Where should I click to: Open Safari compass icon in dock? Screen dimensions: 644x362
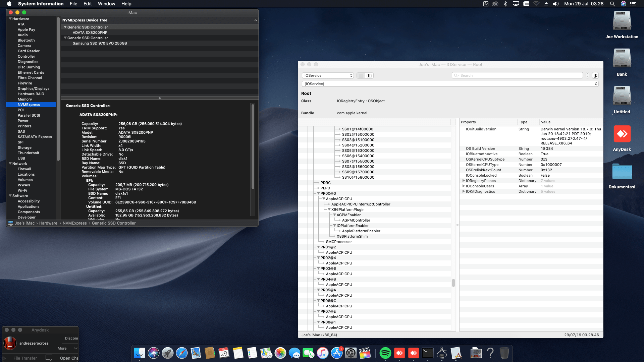pos(182,353)
